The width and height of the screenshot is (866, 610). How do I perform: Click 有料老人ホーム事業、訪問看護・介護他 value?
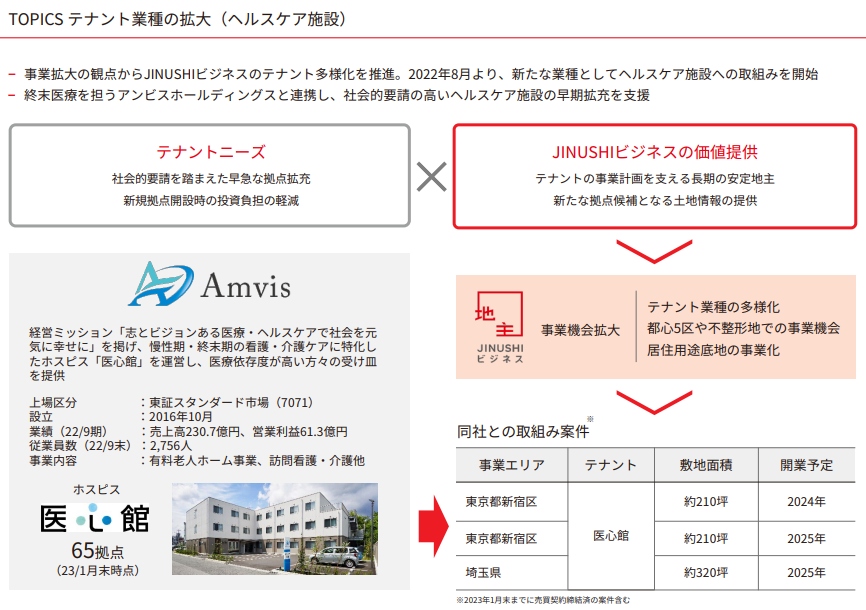pyautogui.click(x=257, y=461)
